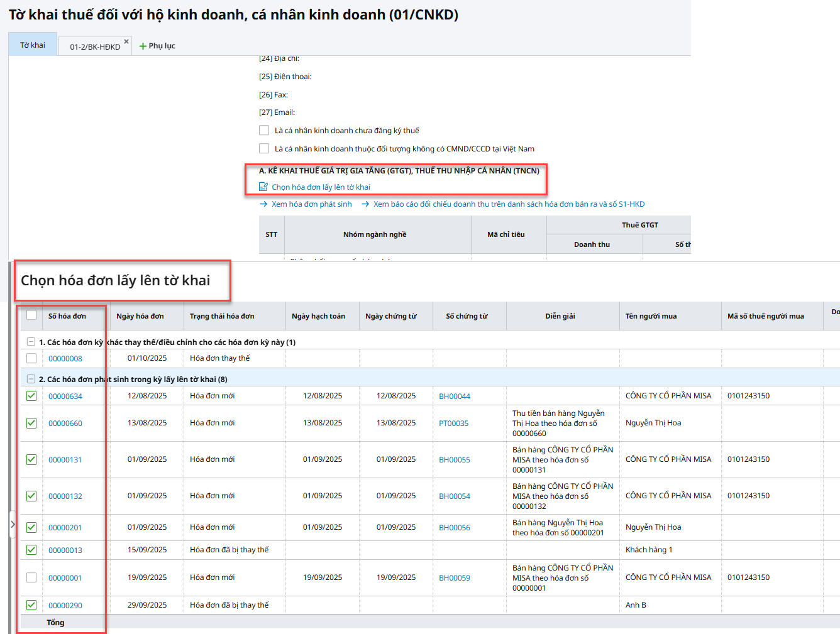
Task: Open the 01-2/BK-HĐKD tab
Action: [x=95, y=46]
